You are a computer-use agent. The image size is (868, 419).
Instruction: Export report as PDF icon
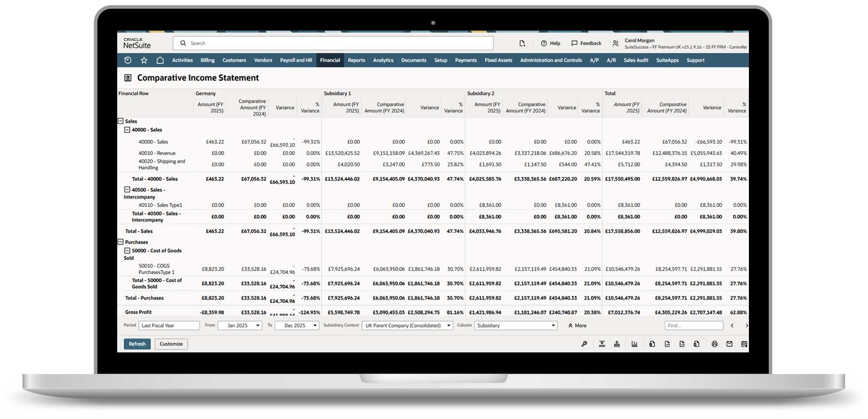point(667,344)
